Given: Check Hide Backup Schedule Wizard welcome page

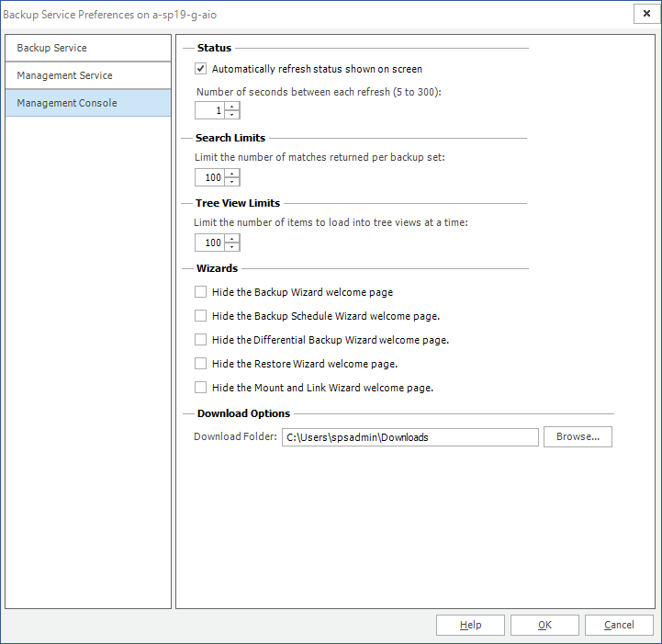Looking at the screenshot, I should pos(201,316).
